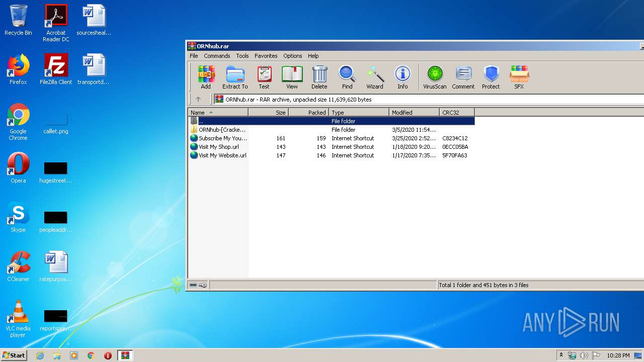This screenshot has width=644, height=362.
Task: Open media player from taskbar
Action: [74, 355]
